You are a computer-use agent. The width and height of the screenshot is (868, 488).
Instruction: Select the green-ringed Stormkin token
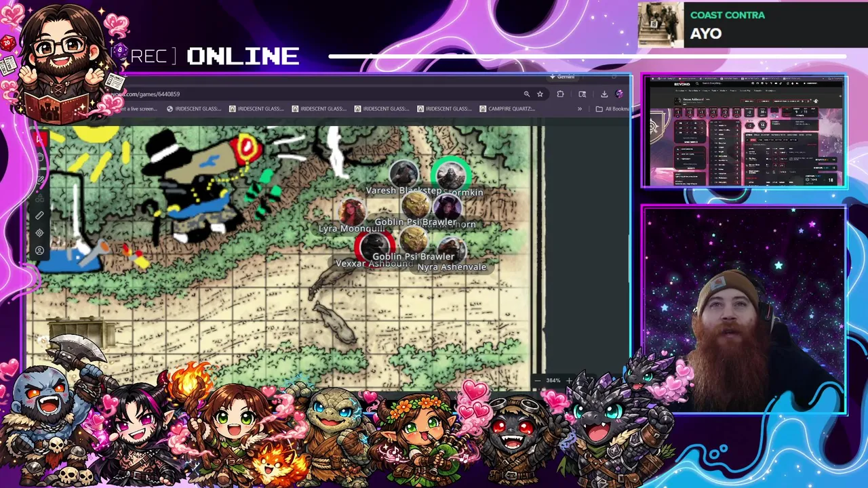pyautogui.click(x=450, y=176)
